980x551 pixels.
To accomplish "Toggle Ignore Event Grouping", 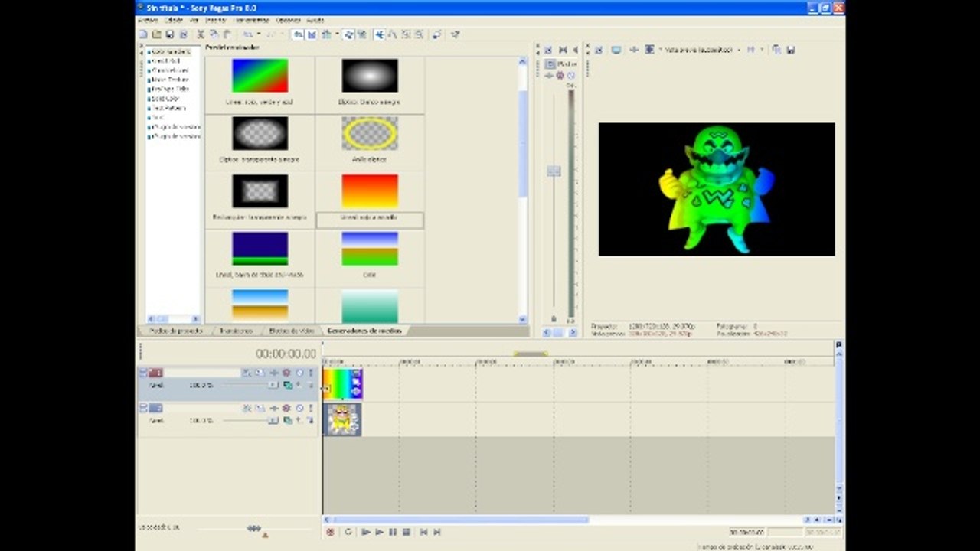I will tap(361, 34).
